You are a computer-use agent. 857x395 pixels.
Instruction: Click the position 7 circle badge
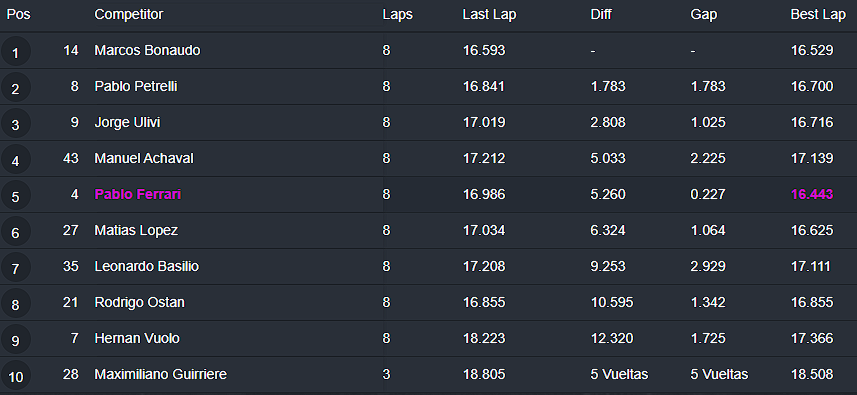click(15, 268)
